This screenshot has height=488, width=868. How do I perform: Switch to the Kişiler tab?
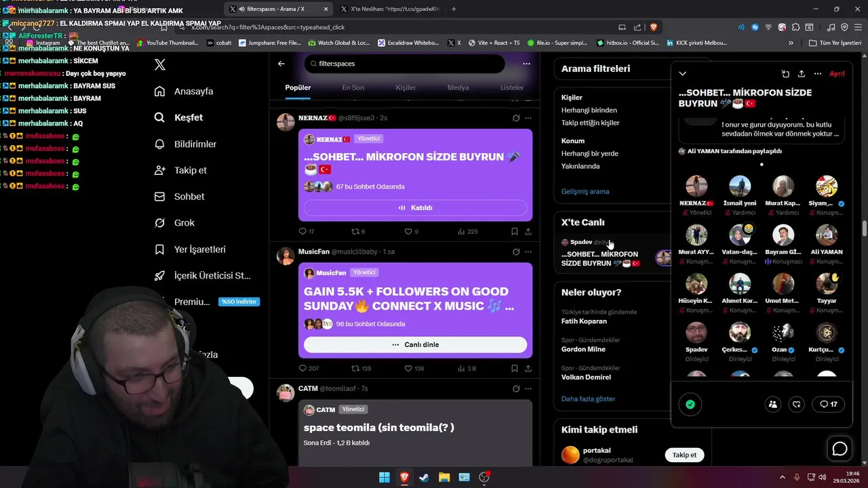coord(406,87)
